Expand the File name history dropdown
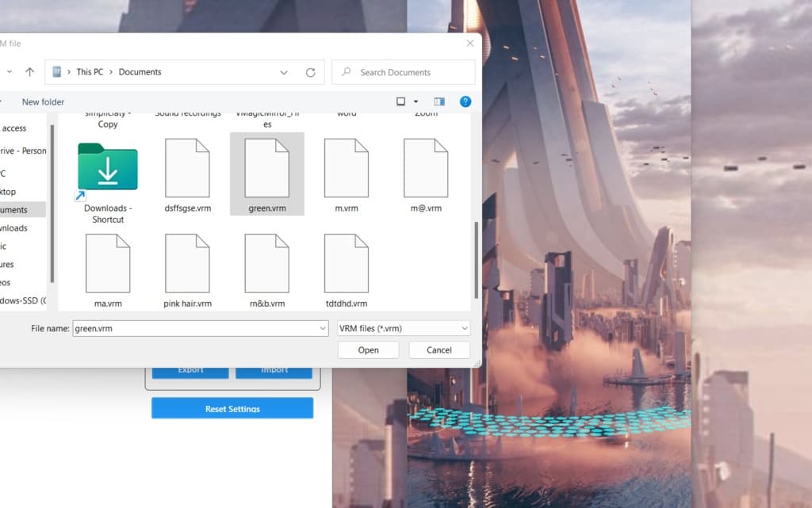Screen dimensions: 812x508 point(321,328)
